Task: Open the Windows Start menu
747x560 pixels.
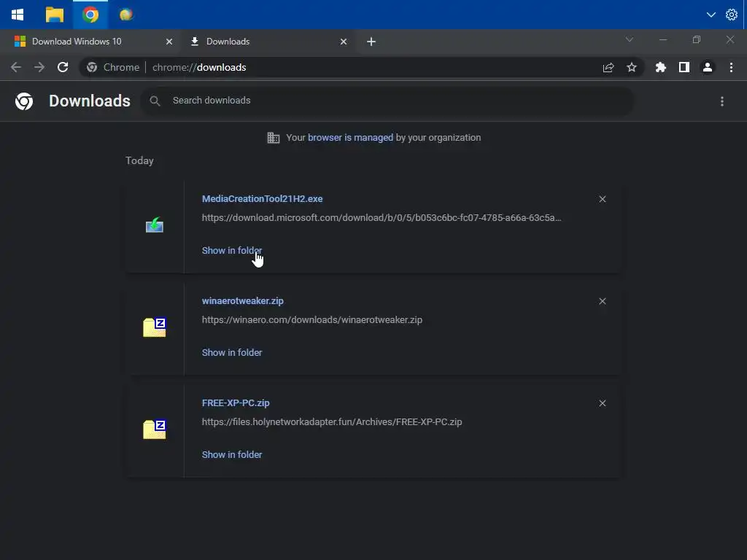Action: click(x=18, y=15)
